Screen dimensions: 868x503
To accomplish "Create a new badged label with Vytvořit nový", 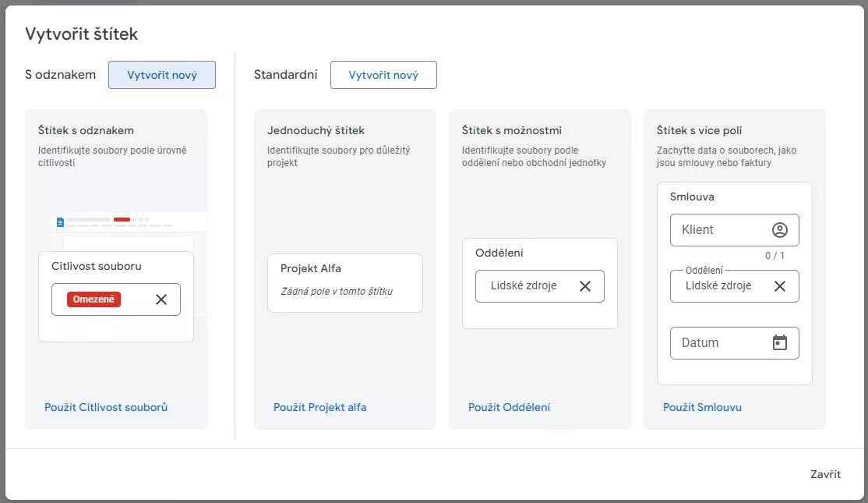I will (162, 75).
